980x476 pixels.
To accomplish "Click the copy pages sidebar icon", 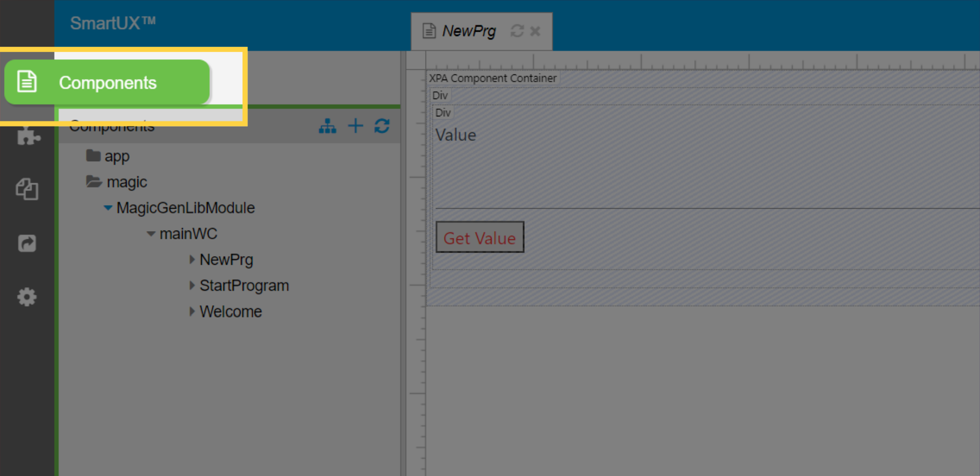I will pyautogui.click(x=27, y=189).
